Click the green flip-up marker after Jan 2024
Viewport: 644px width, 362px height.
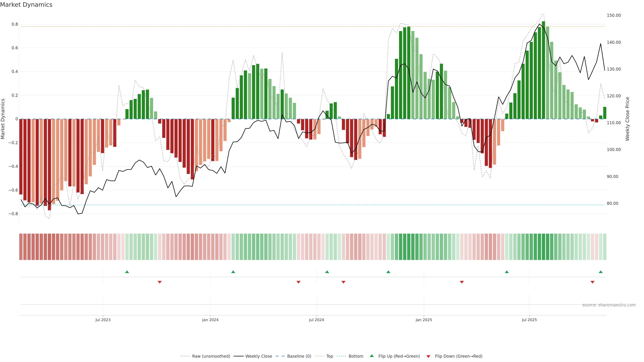click(233, 272)
